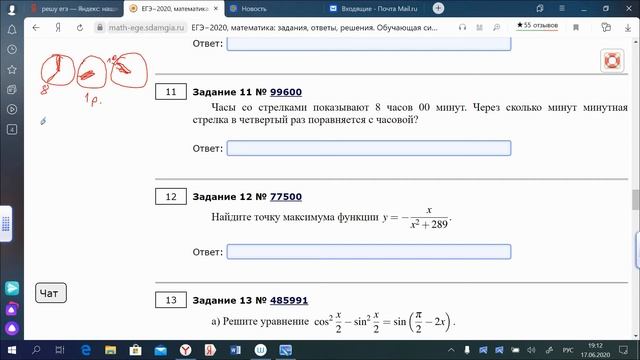
Task: Click the math-ege.sdamgia.ru address field
Action: pos(146,28)
